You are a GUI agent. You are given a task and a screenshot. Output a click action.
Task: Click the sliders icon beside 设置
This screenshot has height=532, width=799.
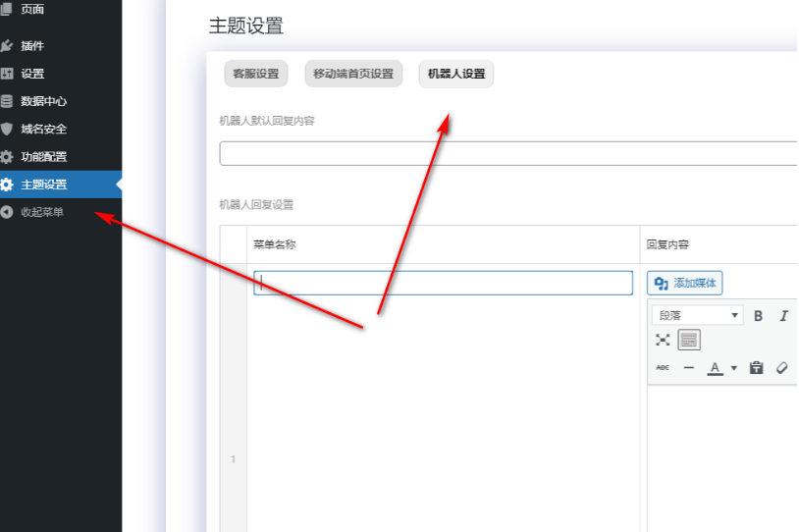[7, 74]
